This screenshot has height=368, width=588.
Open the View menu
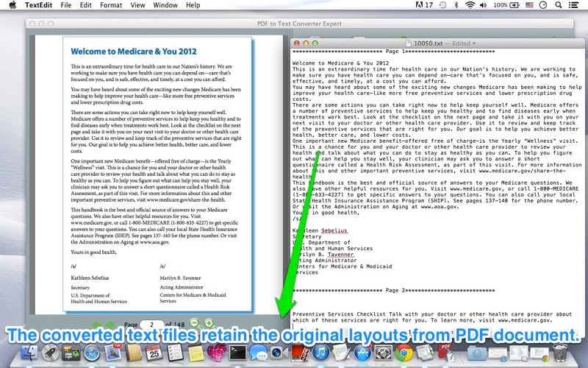137,5
